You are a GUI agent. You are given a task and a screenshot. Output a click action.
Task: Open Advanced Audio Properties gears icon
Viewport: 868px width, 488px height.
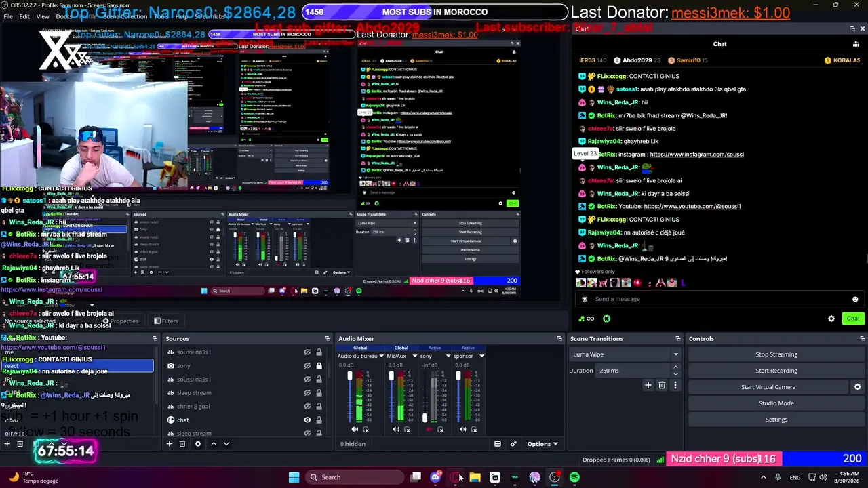(513, 444)
